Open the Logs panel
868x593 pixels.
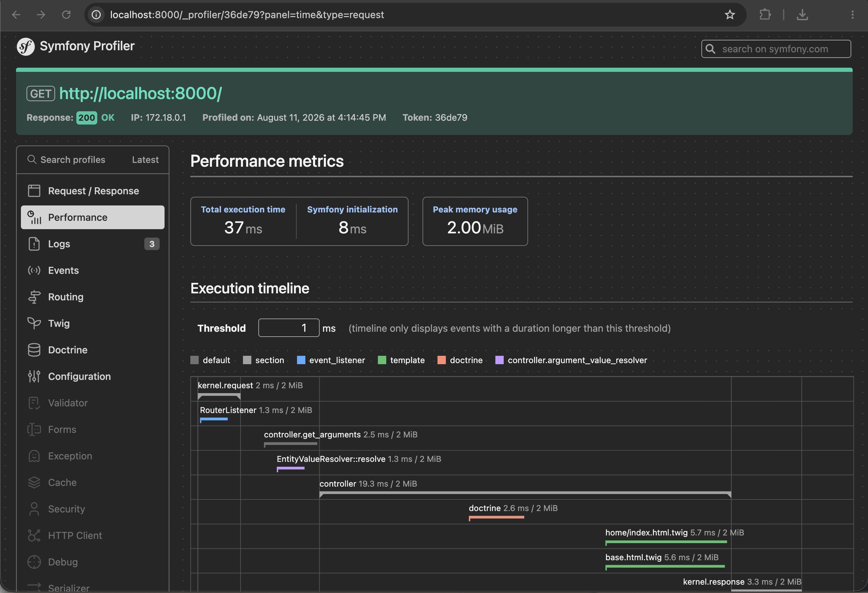93,243
